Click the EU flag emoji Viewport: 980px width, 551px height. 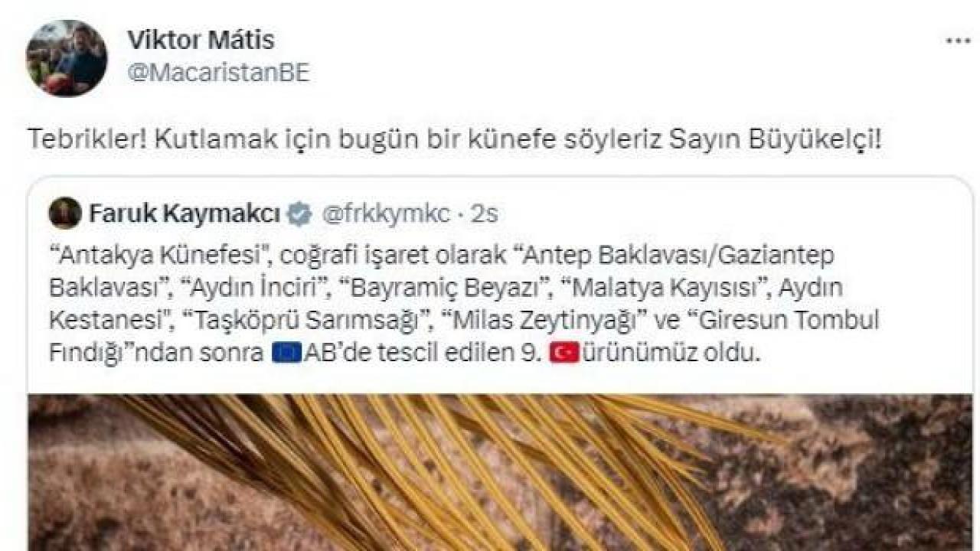coord(286,355)
